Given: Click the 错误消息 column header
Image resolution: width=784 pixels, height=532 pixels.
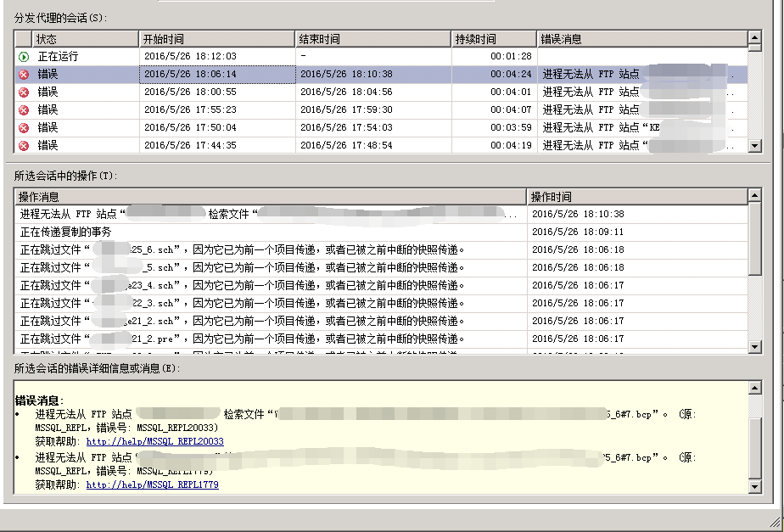Looking at the screenshot, I should coord(642,39).
